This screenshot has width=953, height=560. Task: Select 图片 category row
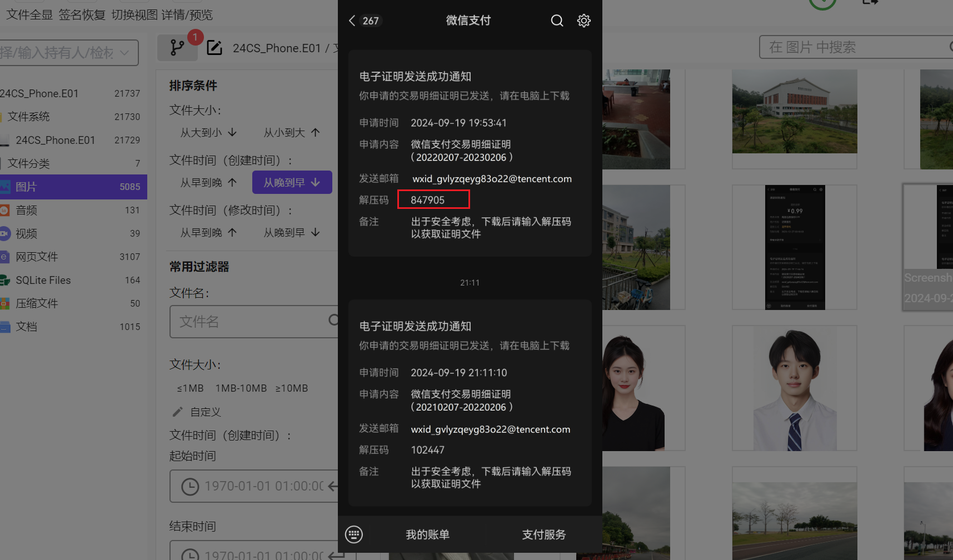[73, 187]
